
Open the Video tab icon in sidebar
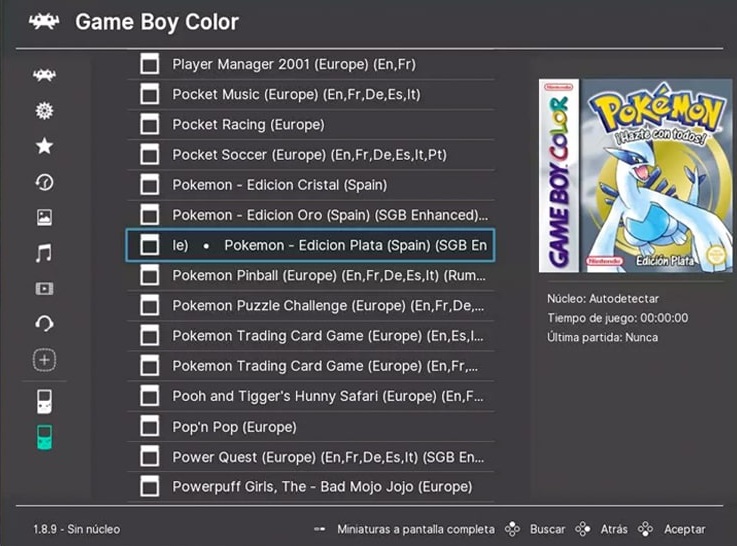(x=44, y=289)
